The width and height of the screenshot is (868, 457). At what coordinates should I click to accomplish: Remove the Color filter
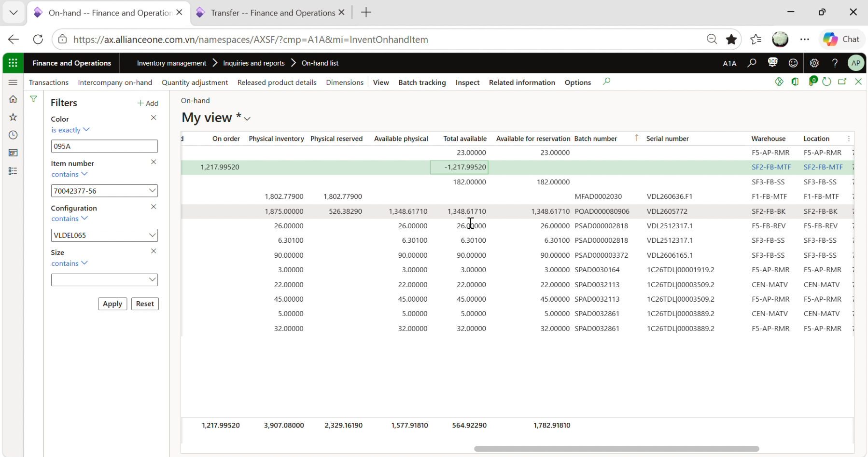(154, 118)
